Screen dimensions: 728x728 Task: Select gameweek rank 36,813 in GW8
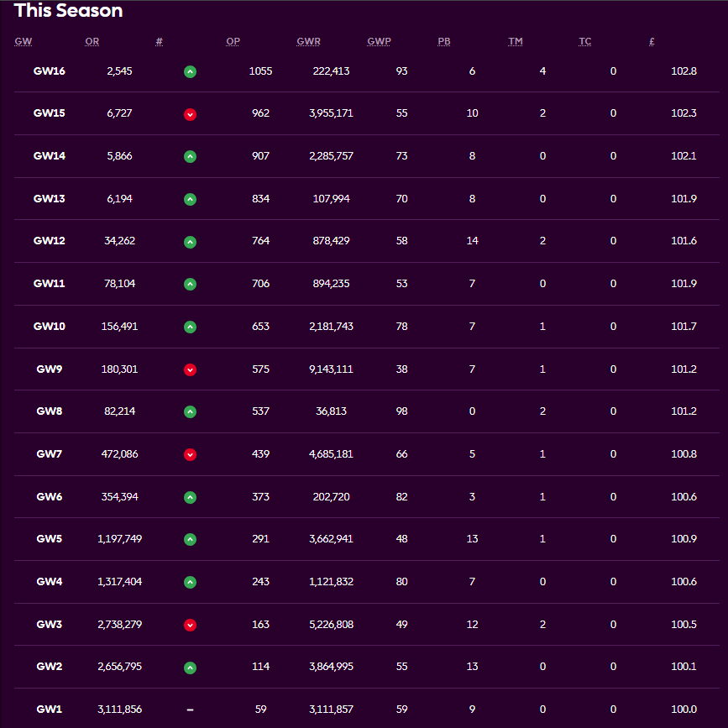[331, 411]
